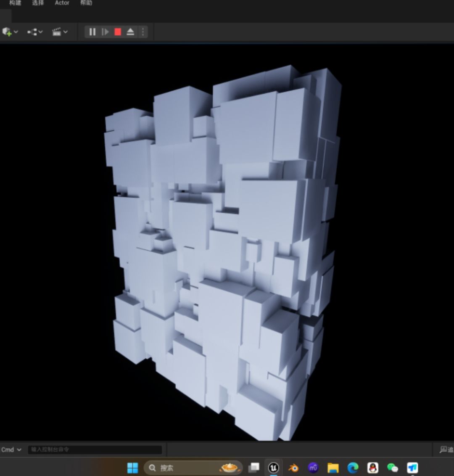
Task: Open the Windows Start menu
Action: (132, 468)
